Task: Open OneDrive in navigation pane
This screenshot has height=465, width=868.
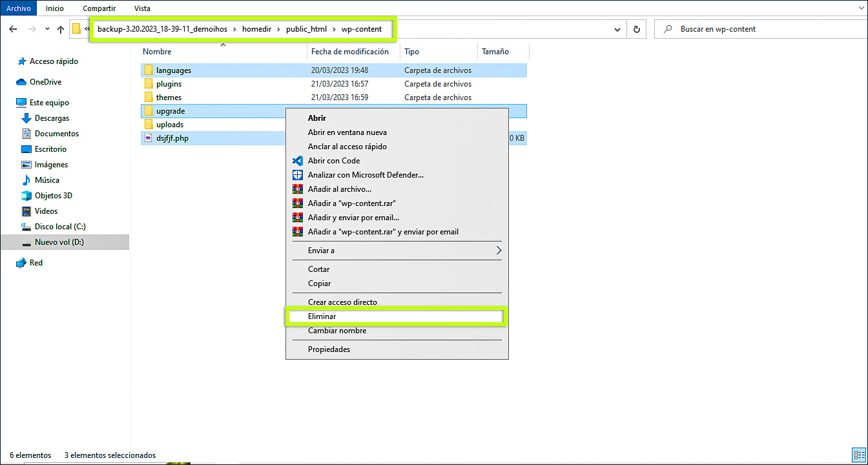Action: click(x=45, y=82)
